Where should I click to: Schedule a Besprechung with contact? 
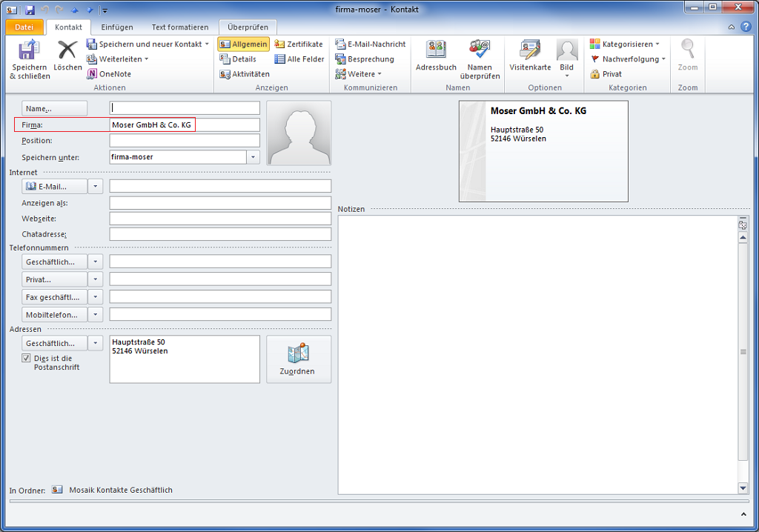click(365, 59)
